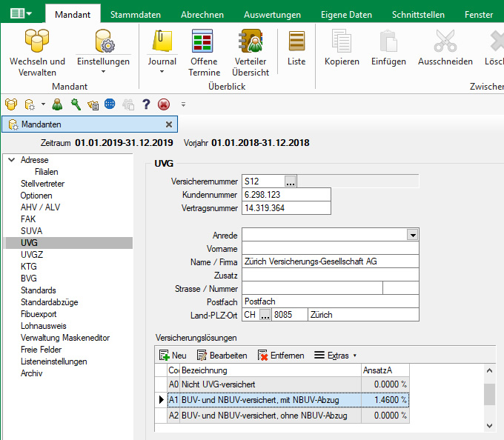Select KTG in the left tree
Screen dimensions: 504x440
click(x=29, y=267)
